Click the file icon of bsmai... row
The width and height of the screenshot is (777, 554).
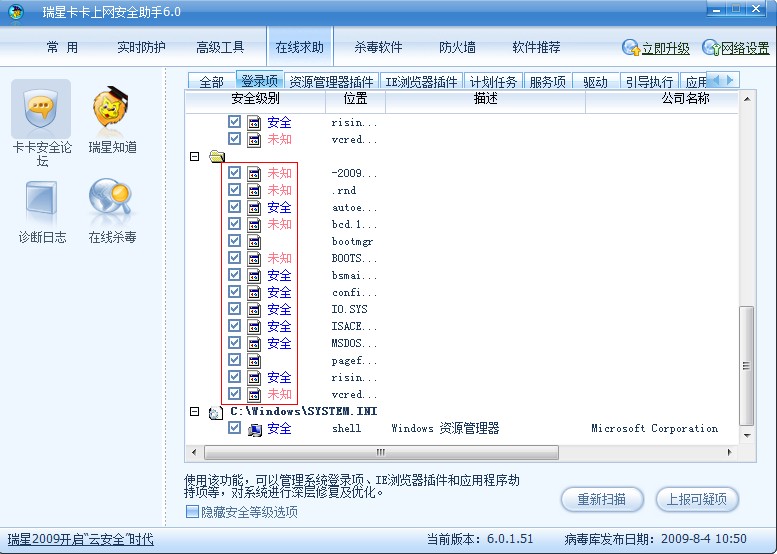(254, 276)
